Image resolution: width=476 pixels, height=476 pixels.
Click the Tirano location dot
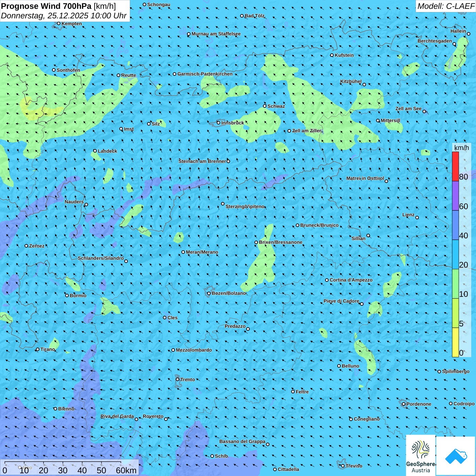(38, 349)
